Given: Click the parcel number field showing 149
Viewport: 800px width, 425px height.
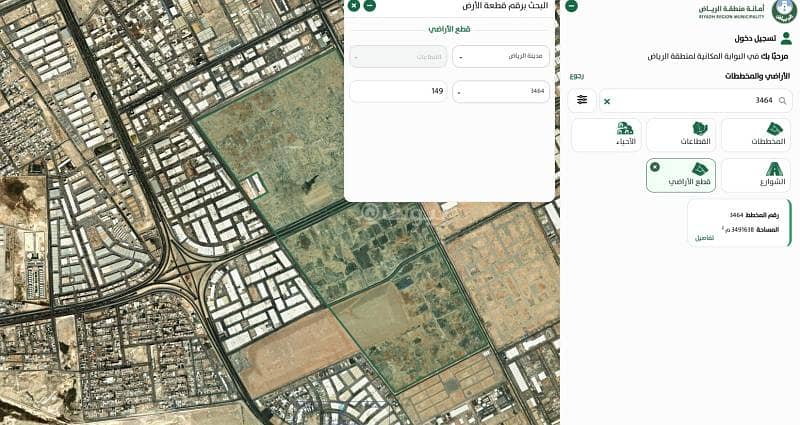Looking at the screenshot, I should [398, 91].
